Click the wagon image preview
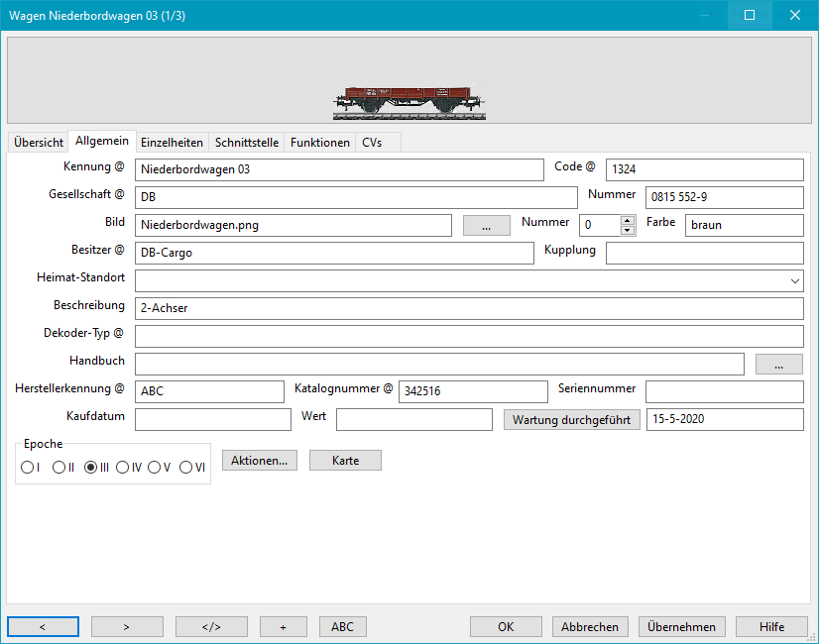Viewport: 819px width, 644px height. [409, 101]
